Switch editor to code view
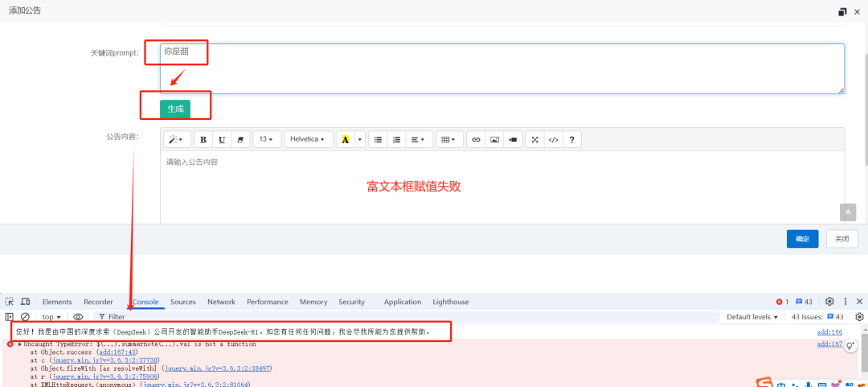Viewport: 868px width, 387px height. [x=553, y=139]
